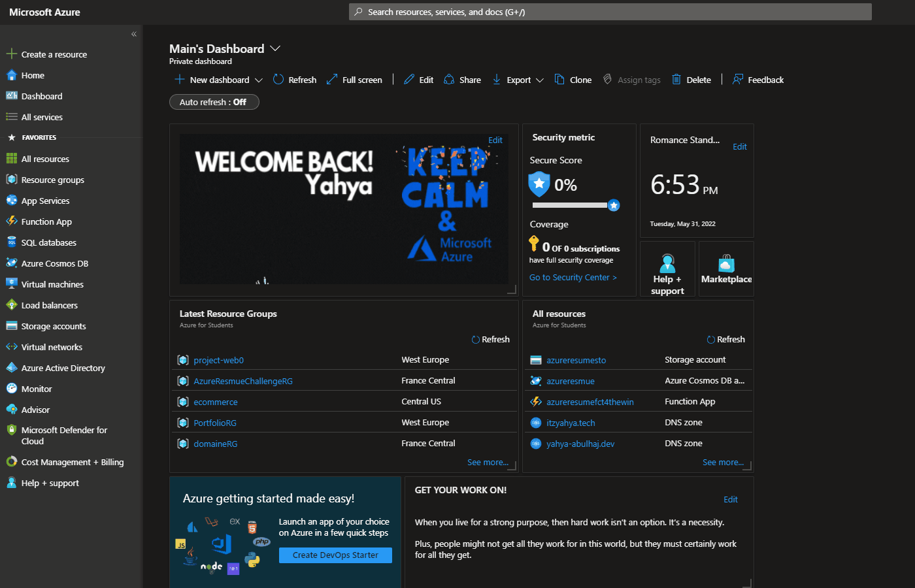Image resolution: width=915 pixels, height=588 pixels.
Task: Open Home from the sidebar
Action: 33,75
